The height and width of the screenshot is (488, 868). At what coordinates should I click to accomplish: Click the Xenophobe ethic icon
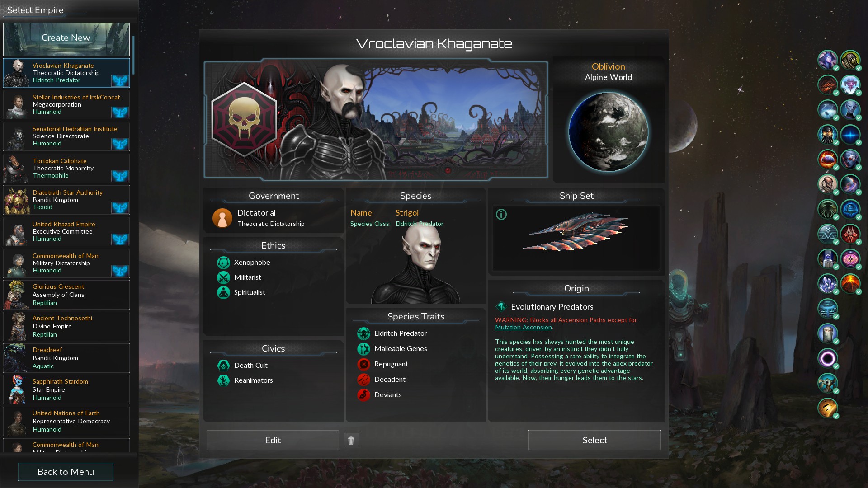pos(223,263)
